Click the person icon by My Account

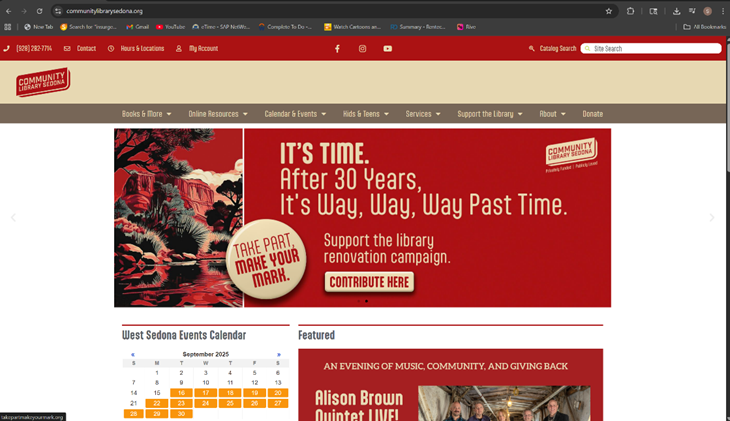coord(178,48)
